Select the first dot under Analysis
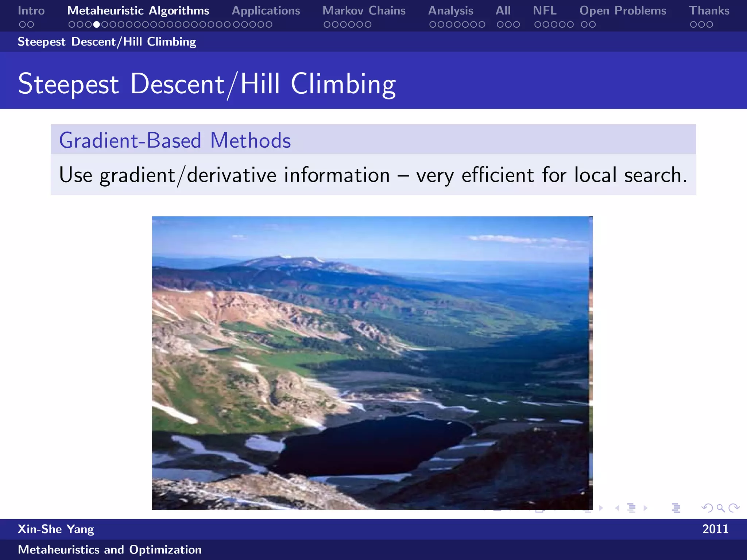Image resolution: width=747 pixels, height=560 pixels. 433,24
